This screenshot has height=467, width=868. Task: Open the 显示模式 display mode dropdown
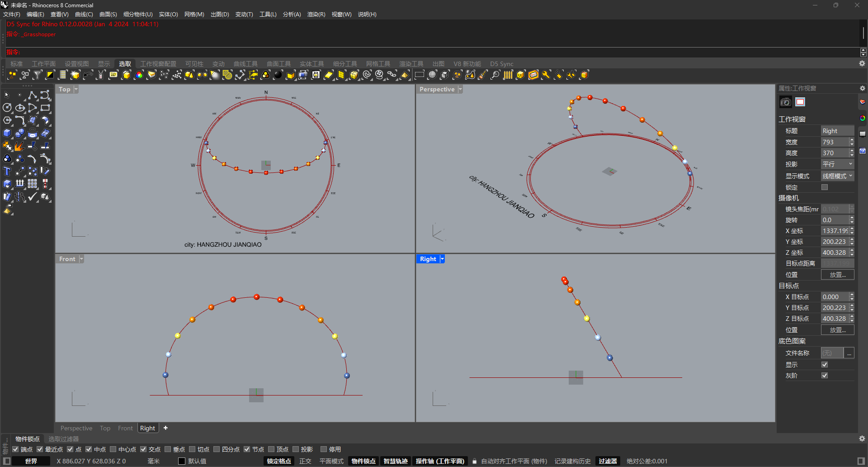(837, 176)
